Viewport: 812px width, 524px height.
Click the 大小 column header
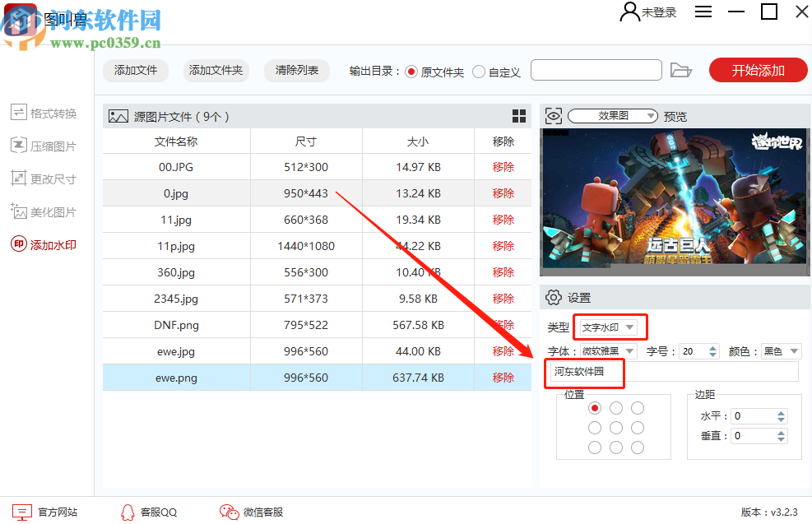click(418, 141)
